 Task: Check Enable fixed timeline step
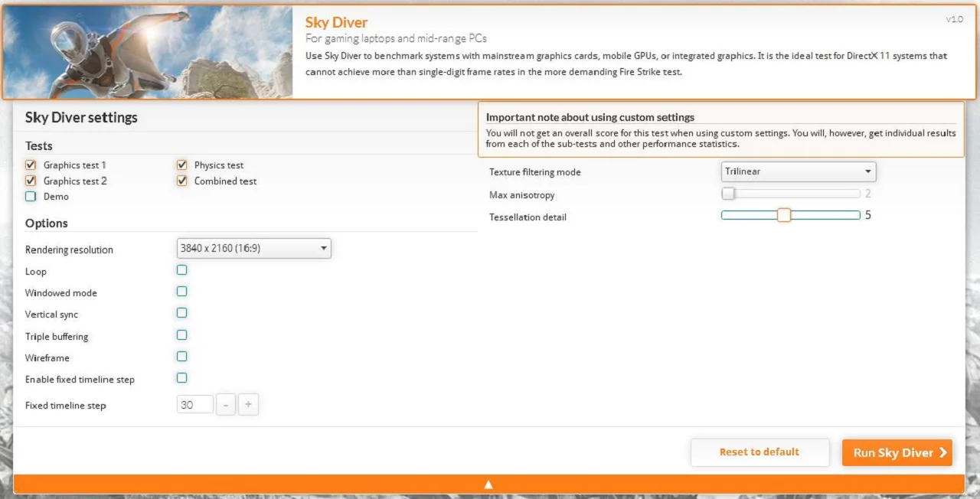[x=181, y=377]
